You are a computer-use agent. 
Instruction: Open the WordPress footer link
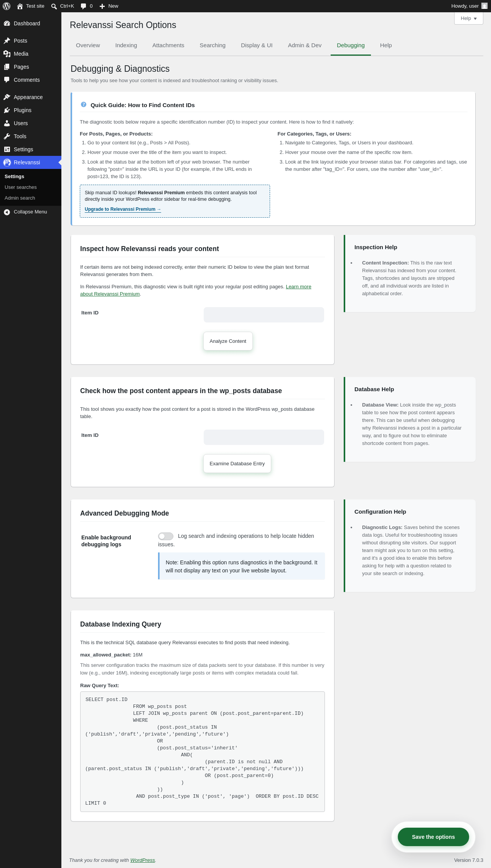pyautogui.click(x=143, y=860)
